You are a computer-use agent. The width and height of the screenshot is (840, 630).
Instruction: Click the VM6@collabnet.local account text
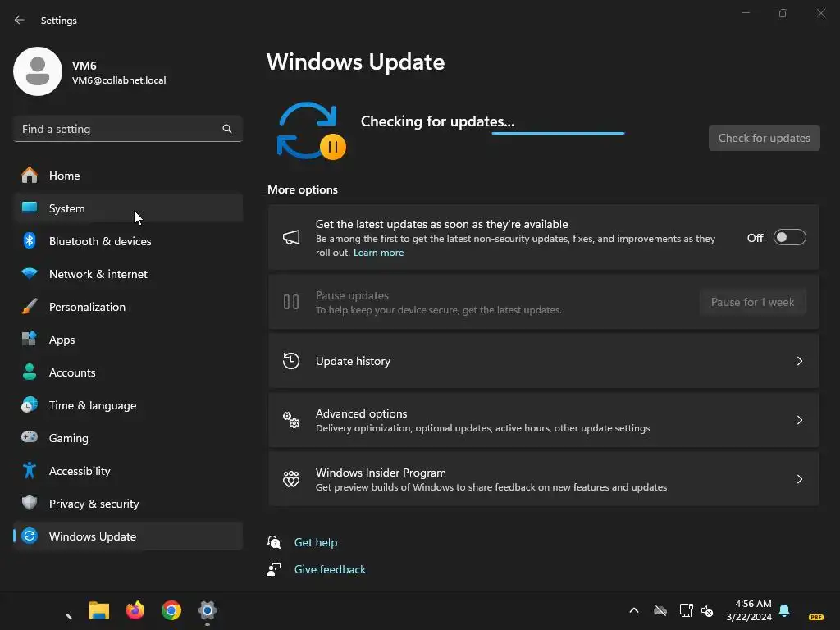click(119, 80)
